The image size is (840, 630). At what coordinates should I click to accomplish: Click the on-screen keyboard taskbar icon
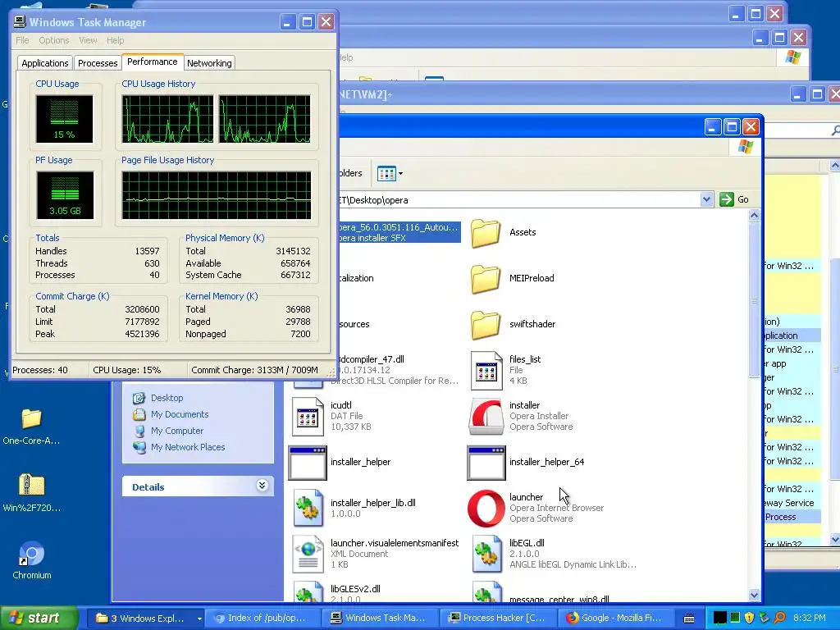click(689, 619)
